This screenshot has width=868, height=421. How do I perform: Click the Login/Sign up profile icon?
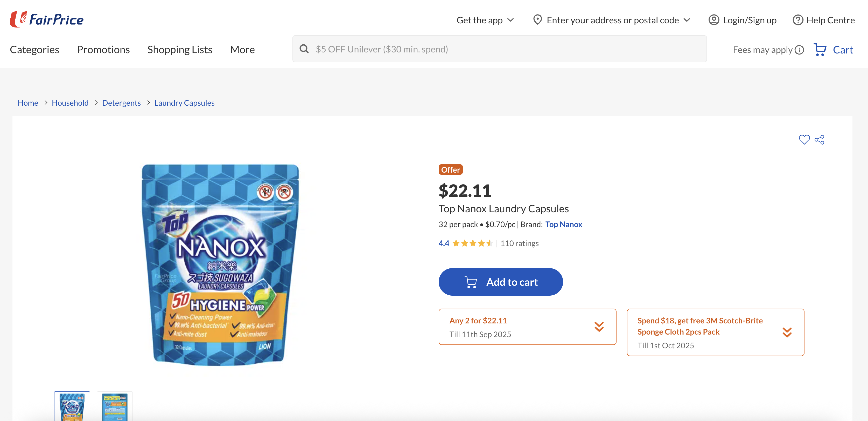coord(714,20)
